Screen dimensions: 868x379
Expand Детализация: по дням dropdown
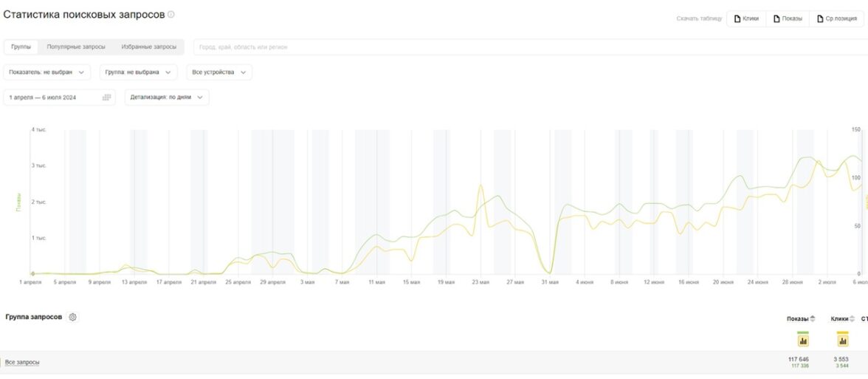(x=167, y=98)
